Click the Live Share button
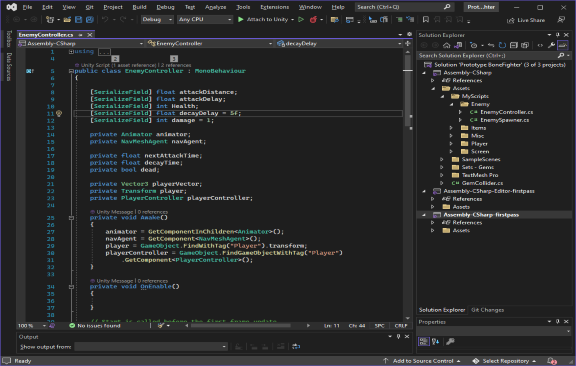This screenshot has width=576, height=366. [x=526, y=20]
